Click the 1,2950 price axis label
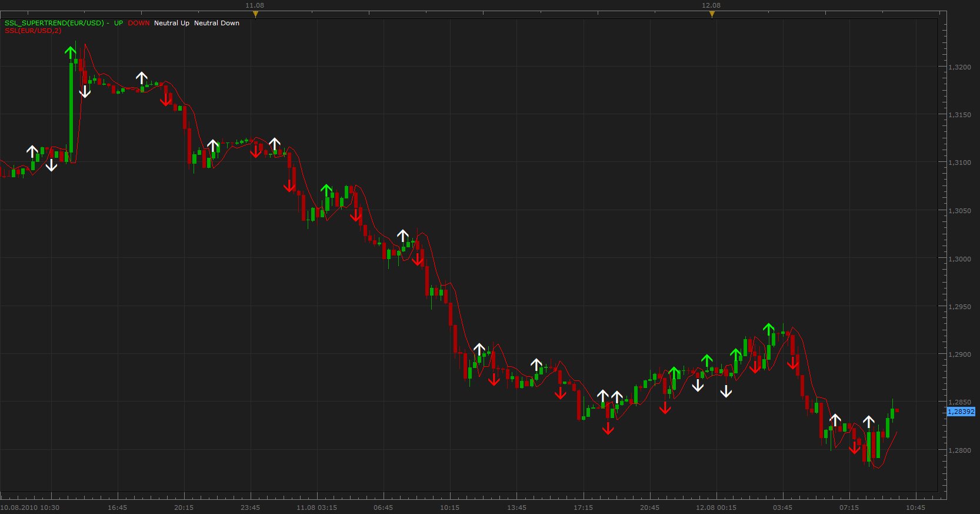Image resolution: width=980 pixels, height=514 pixels. (x=960, y=307)
